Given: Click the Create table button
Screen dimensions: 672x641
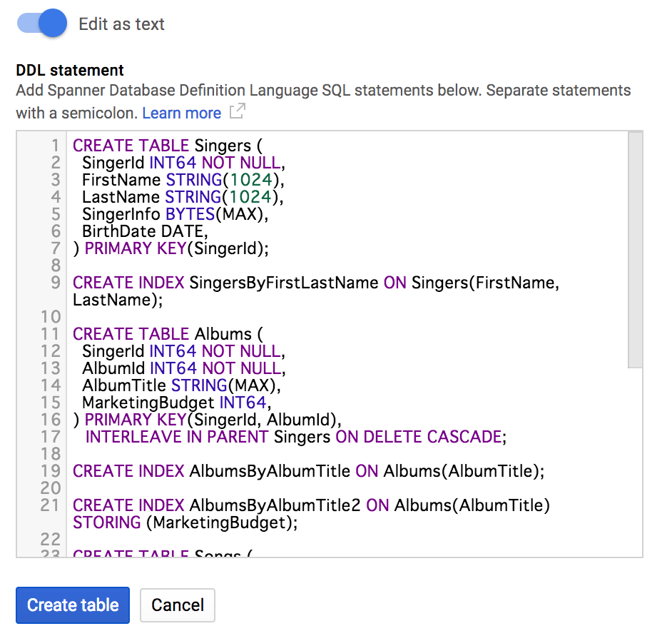Looking at the screenshot, I should coord(73,605).
